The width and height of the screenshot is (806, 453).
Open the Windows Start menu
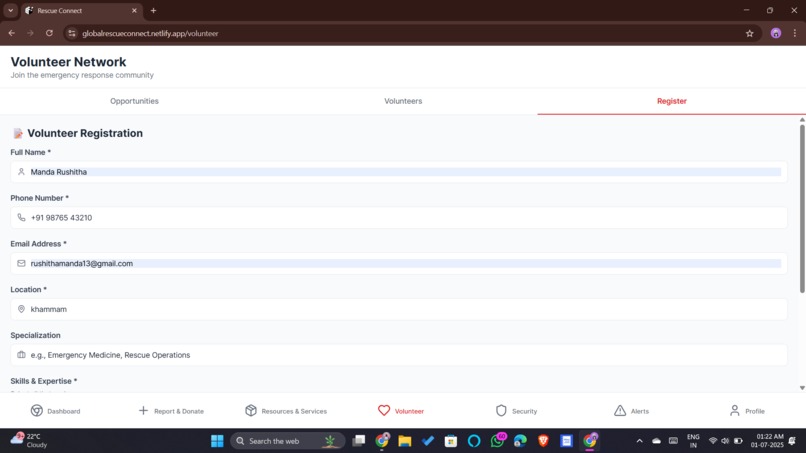[x=217, y=441]
